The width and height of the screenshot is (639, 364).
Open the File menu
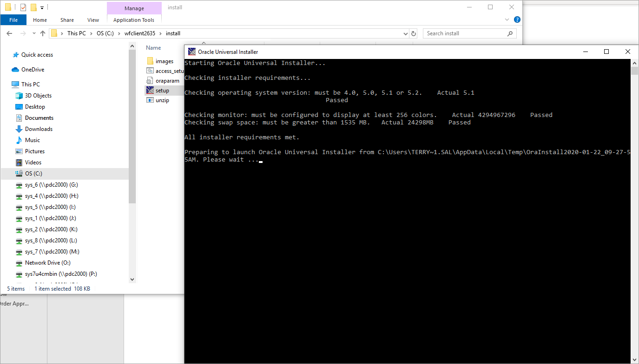pos(13,20)
